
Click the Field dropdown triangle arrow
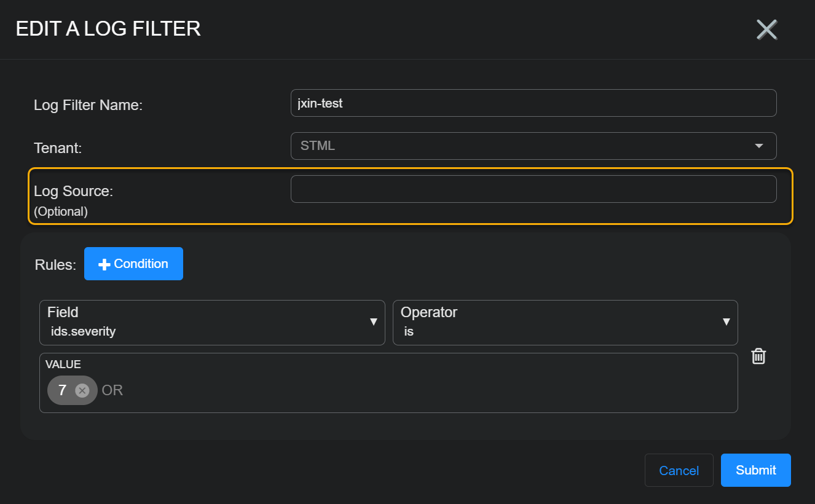373,322
